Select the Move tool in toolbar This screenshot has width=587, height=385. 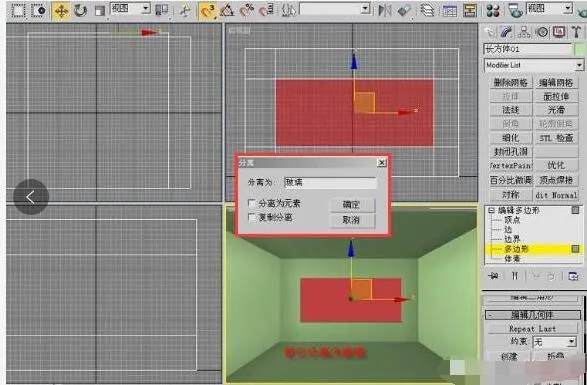tap(61, 10)
